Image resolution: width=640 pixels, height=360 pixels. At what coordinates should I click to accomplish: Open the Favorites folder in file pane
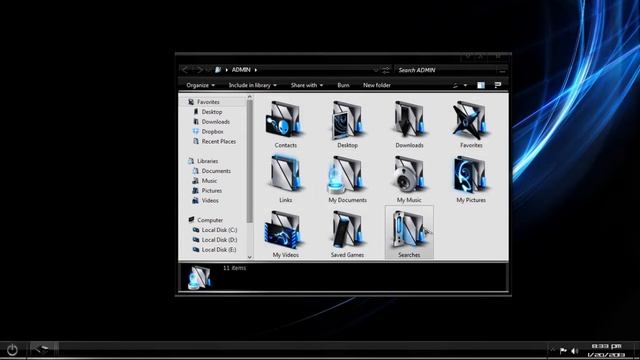coord(471,124)
